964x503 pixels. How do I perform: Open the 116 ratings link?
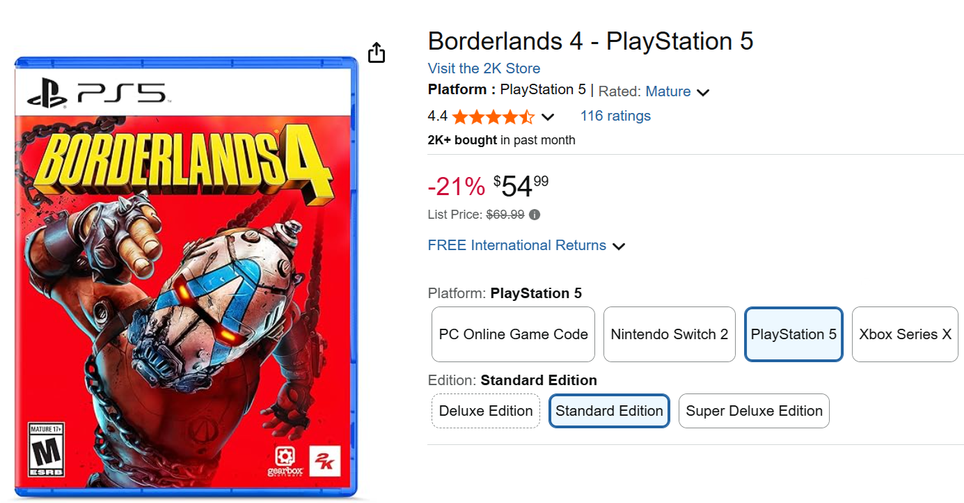pyautogui.click(x=615, y=116)
